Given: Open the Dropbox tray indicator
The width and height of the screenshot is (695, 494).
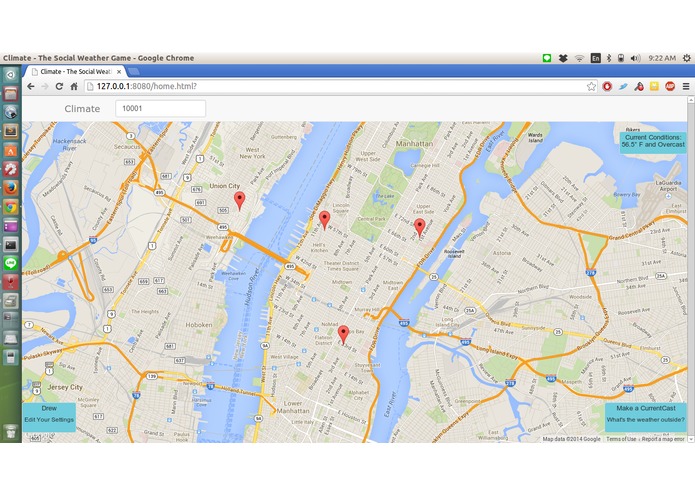Looking at the screenshot, I should point(563,58).
